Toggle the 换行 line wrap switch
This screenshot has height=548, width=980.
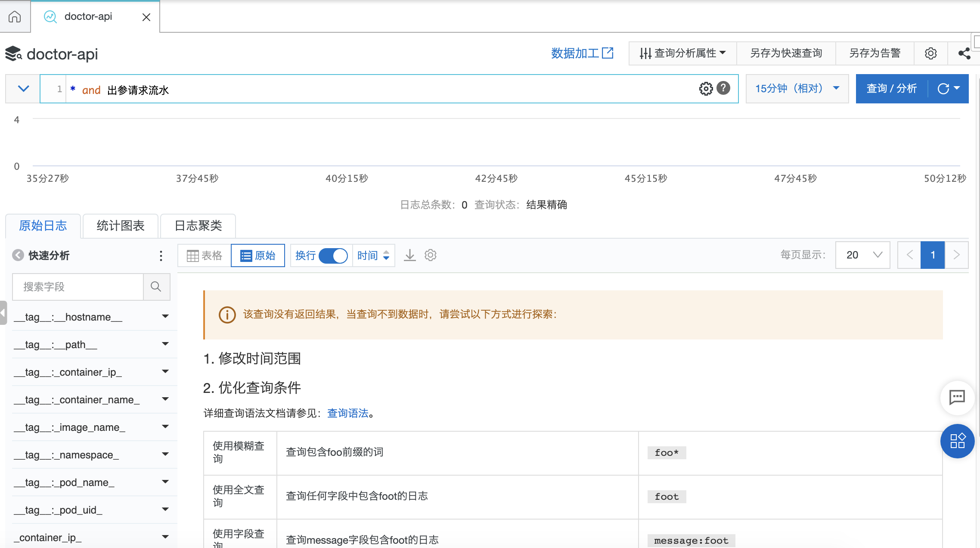(333, 255)
